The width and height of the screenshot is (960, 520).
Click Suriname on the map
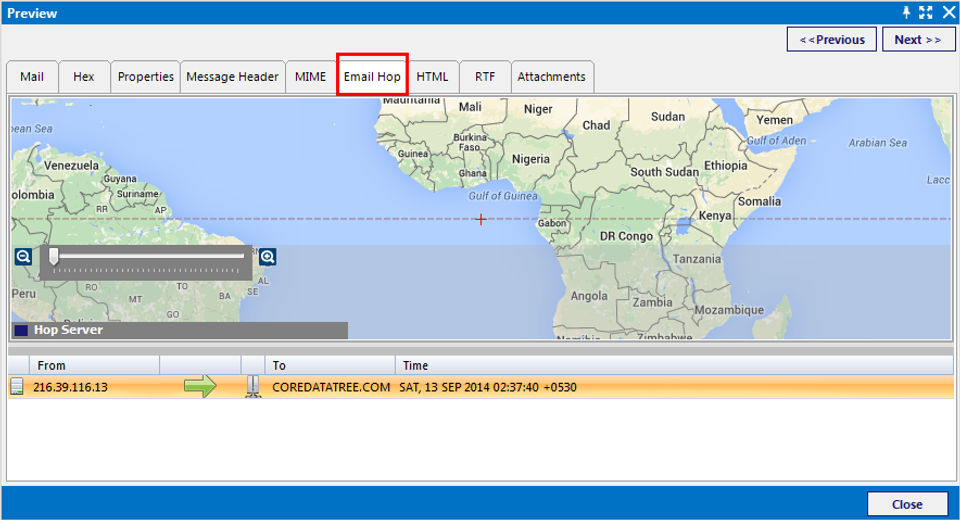click(x=138, y=194)
